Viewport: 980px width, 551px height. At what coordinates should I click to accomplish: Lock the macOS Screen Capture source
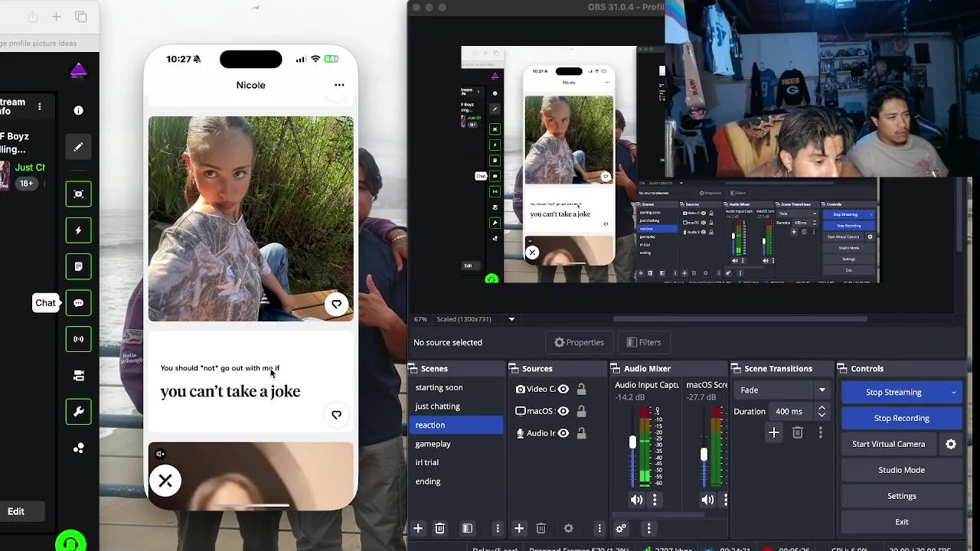click(x=581, y=411)
